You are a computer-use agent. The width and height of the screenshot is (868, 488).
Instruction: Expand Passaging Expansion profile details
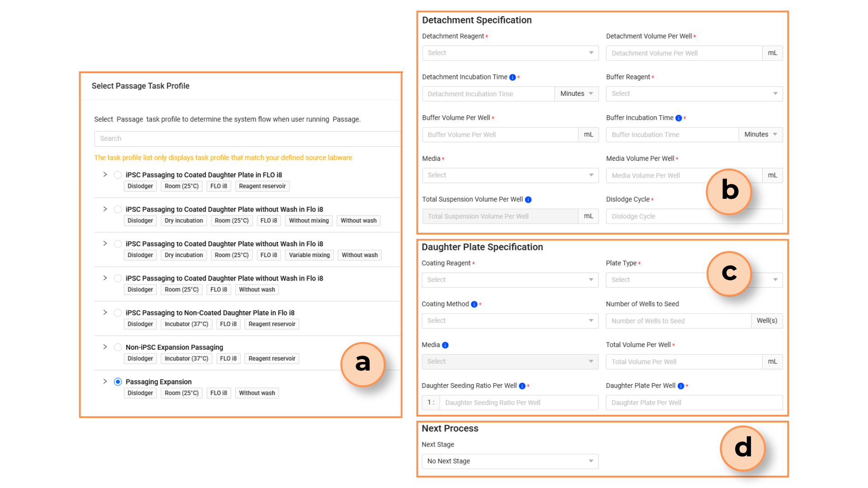105,381
